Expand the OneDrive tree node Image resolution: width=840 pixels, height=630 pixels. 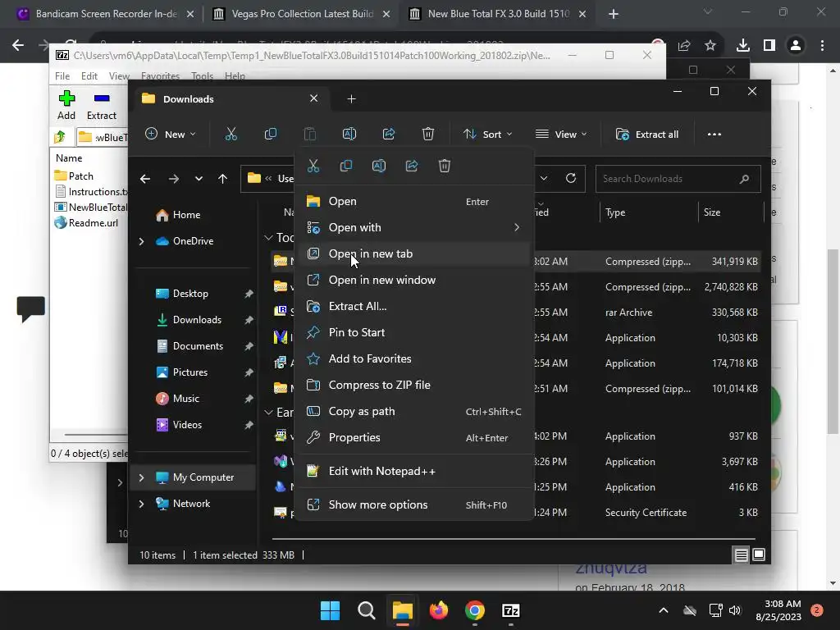pyautogui.click(x=141, y=242)
